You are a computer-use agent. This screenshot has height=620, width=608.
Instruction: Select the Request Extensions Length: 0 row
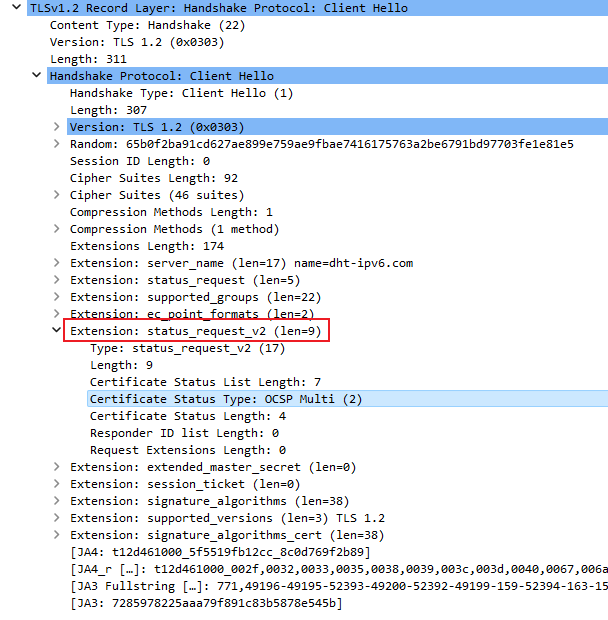click(x=188, y=450)
